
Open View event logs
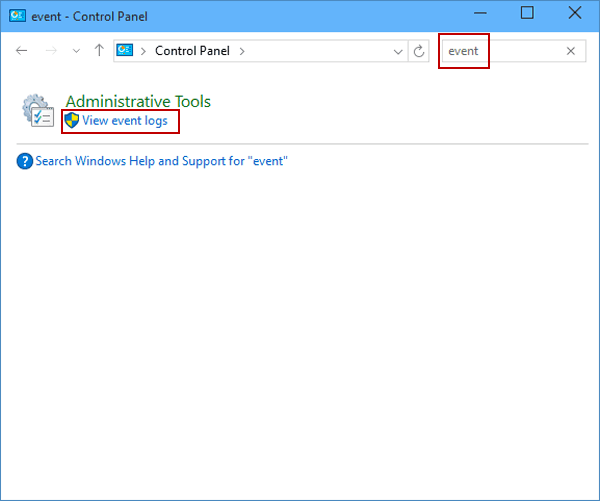125,121
